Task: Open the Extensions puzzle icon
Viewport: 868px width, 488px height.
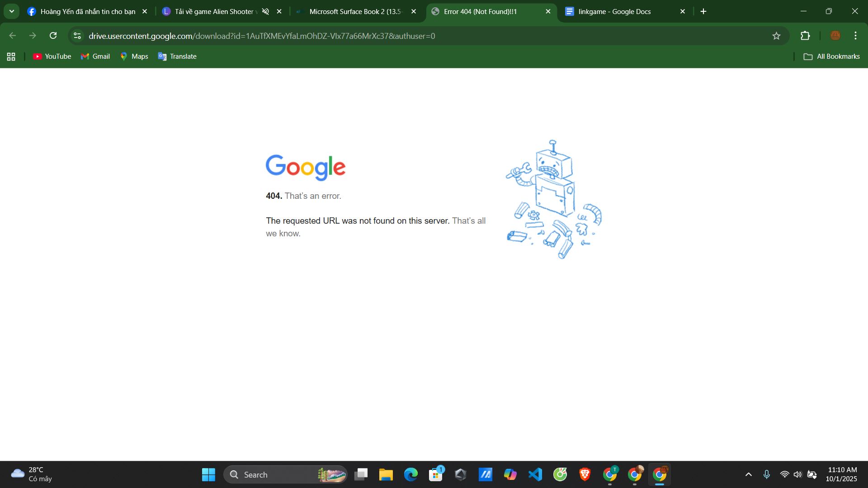Action: [x=805, y=36]
